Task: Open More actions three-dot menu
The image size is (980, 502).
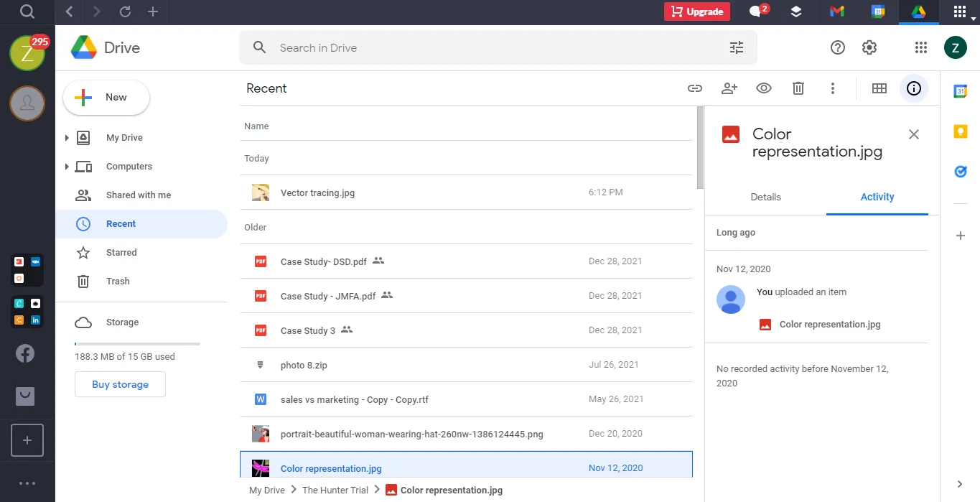Action: [832, 88]
